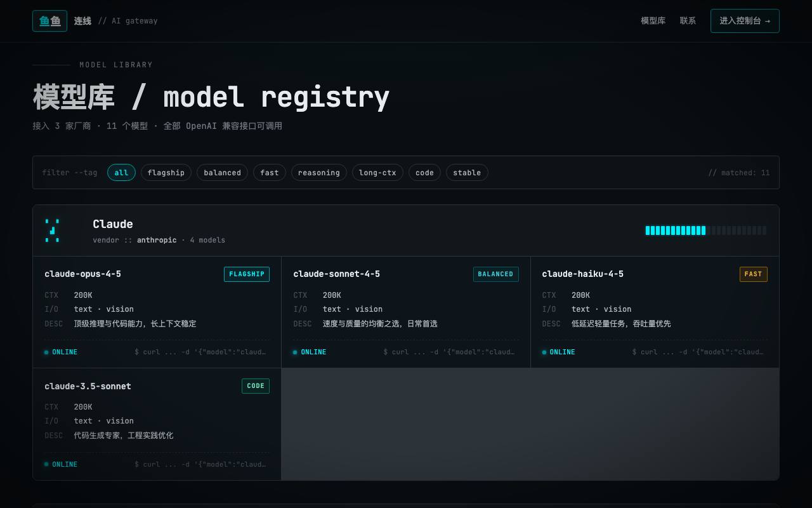Select the all filter tag
The width and height of the screenshot is (812, 508).
[x=121, y=173]
